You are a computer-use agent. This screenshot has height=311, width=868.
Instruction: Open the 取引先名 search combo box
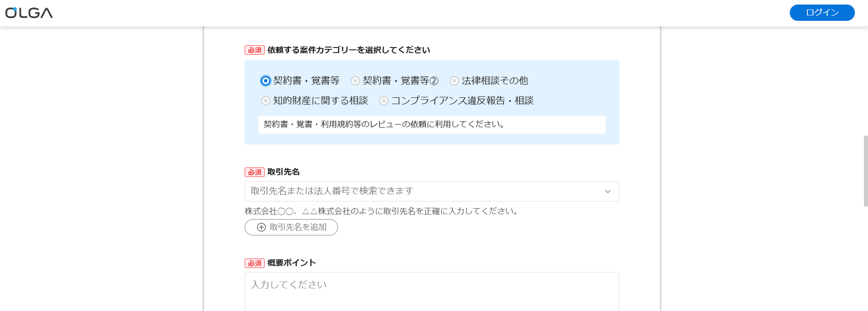(432, 191)
